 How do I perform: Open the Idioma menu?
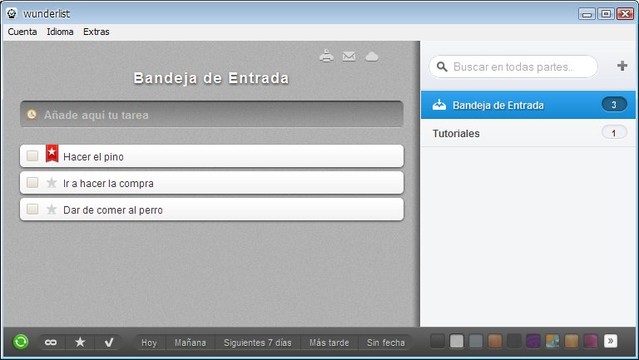(x=60, y=31)
